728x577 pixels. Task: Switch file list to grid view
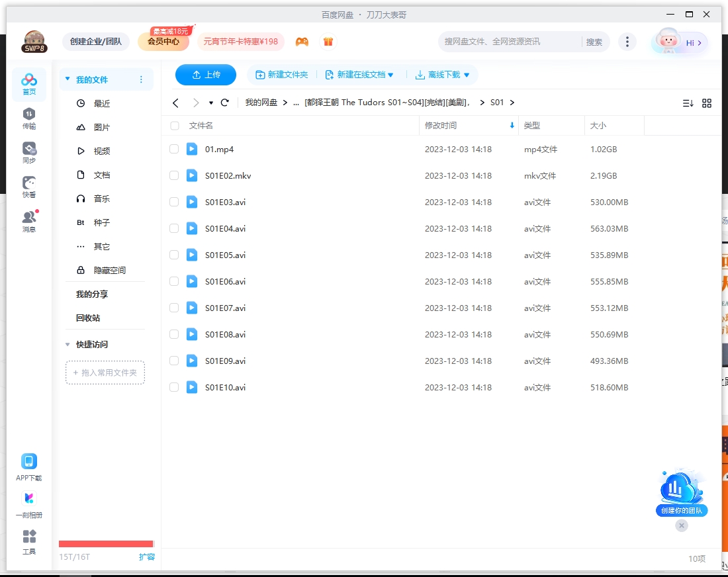pos(706,103)
